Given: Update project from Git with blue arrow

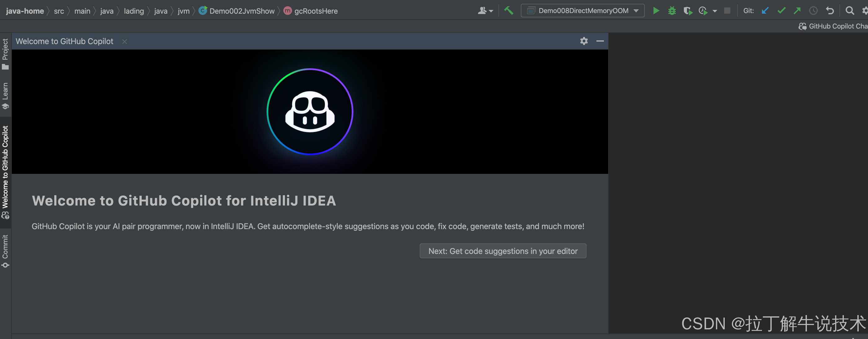Looking at the screenshot, I should 765,11.
